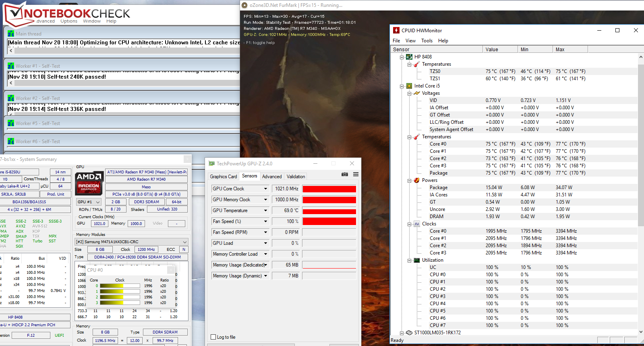Click the Worker #6 Self-Test window icon
644x346 pixels.
[11, 141]
